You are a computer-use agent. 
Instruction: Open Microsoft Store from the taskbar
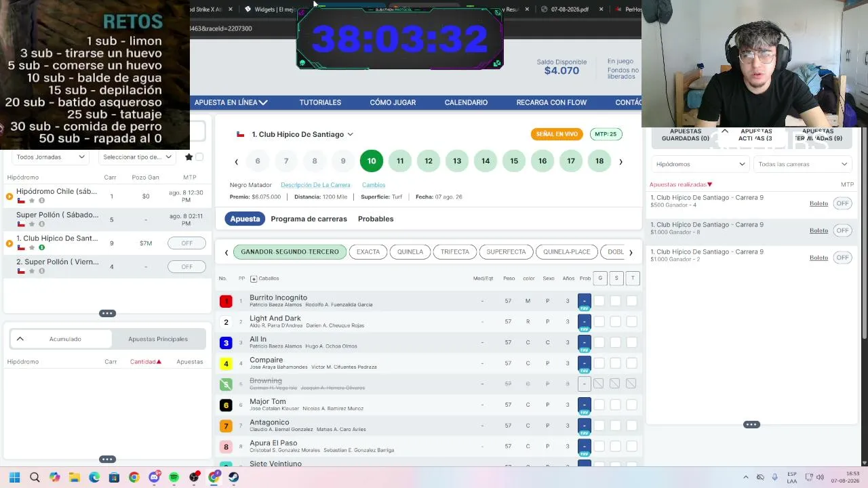point(114,477)
